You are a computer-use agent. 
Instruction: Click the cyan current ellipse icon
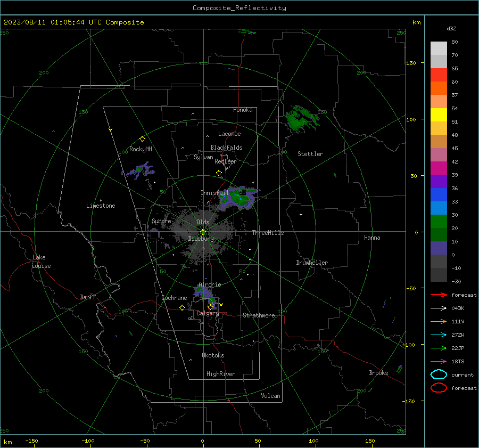[x=439, y=374]
